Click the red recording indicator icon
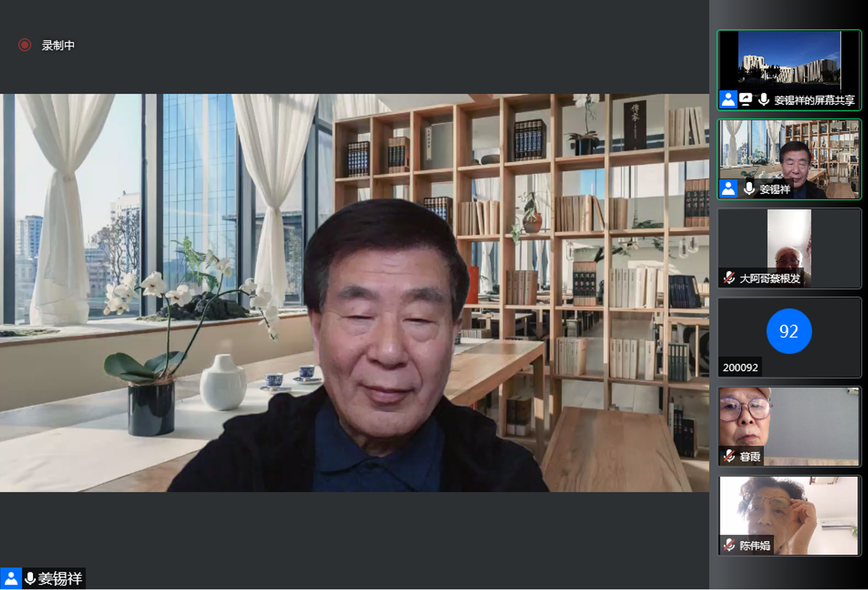This screenshot has height=590, width=868. click(x=25, y=45)
